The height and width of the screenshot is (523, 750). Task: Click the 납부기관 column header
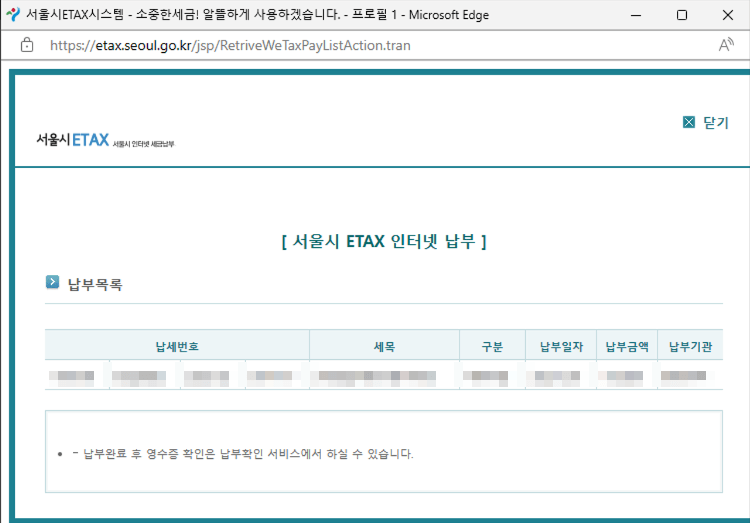coord(690,346)
